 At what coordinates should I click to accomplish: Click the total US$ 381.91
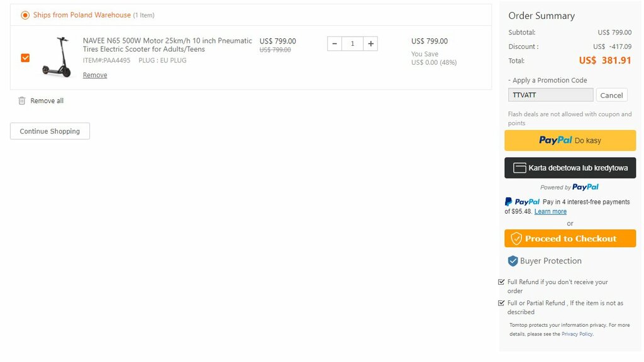click(x=605, y=60)
